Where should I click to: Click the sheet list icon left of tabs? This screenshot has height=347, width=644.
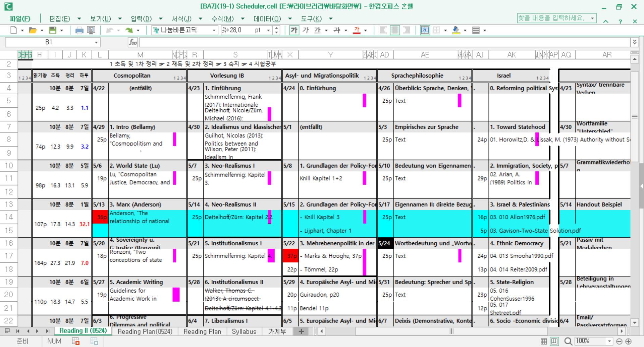7,331
